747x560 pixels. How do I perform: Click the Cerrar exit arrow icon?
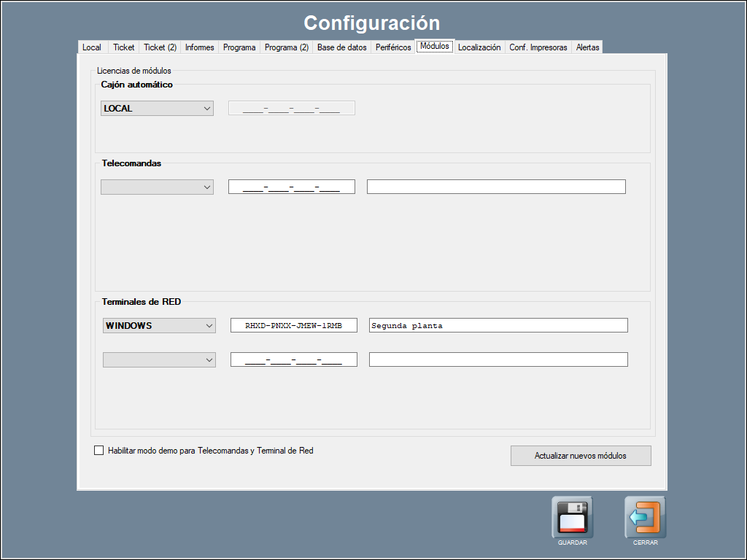645,517
